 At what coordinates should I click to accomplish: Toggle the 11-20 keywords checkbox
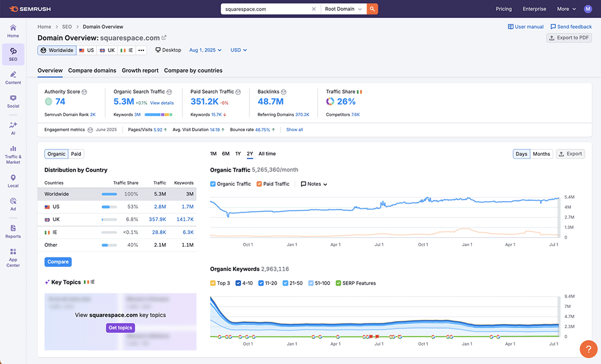pos(261,283)
